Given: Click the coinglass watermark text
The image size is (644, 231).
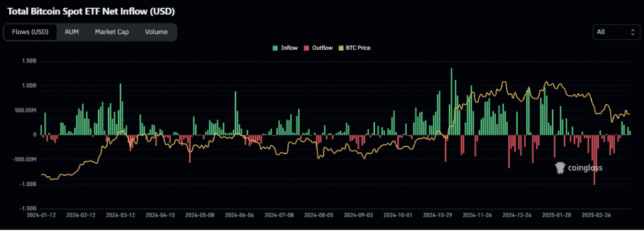Looking at the screenshot, I should 585,168.
